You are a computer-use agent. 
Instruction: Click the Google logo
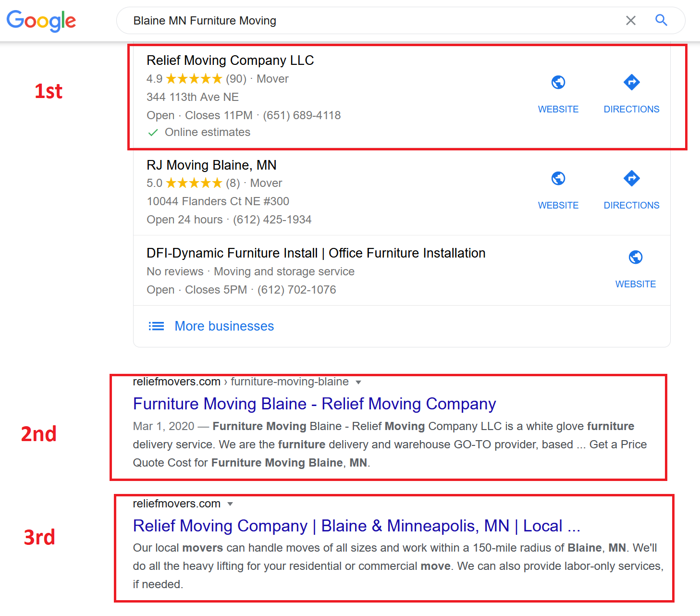[x=41, y=21]
